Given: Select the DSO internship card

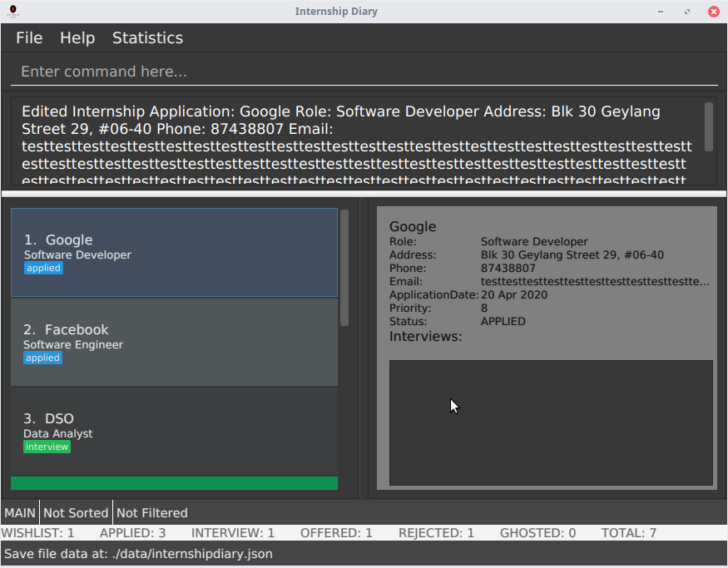Looking at the screenshot, I should click(174, 432).
